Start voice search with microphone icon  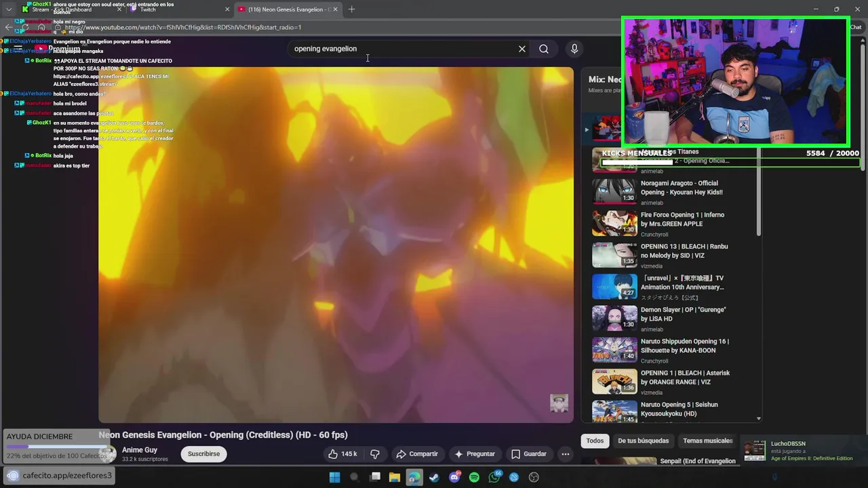point(574,49)
